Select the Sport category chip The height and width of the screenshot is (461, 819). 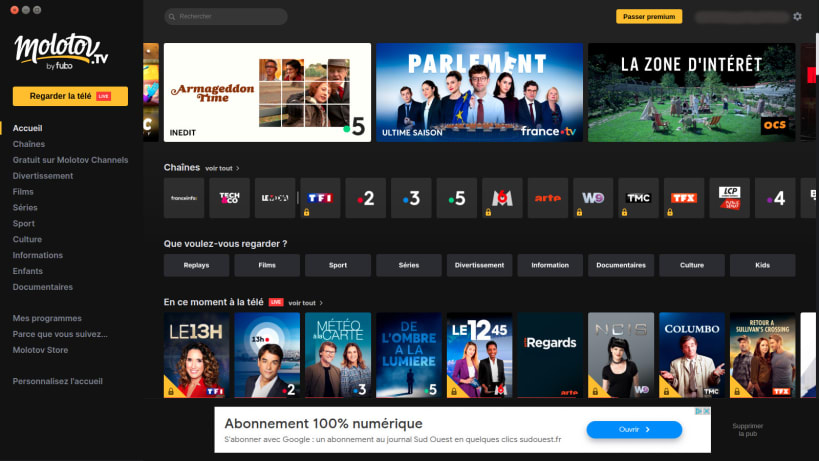coord(338,265)
